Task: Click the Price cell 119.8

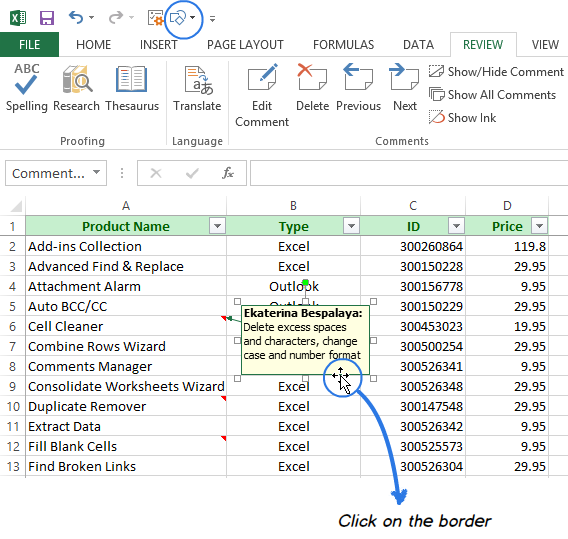Action: point(507,246)
